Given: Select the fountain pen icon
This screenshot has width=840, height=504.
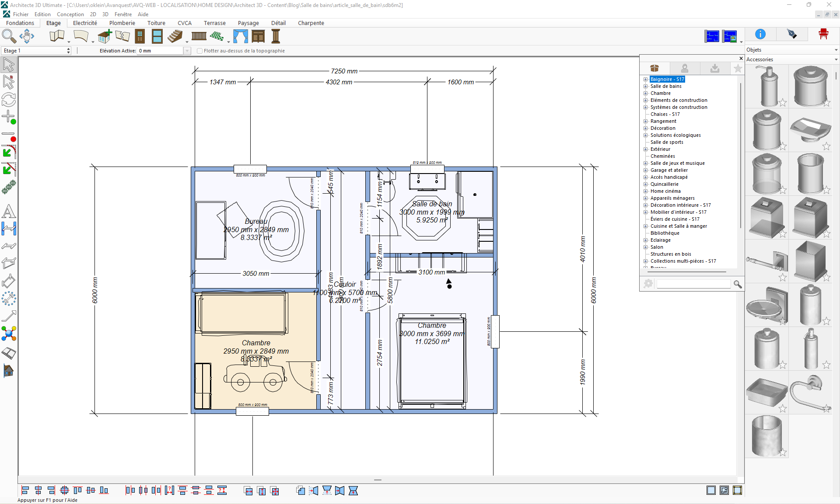Looking at the screenshot, I should (792, 34).
